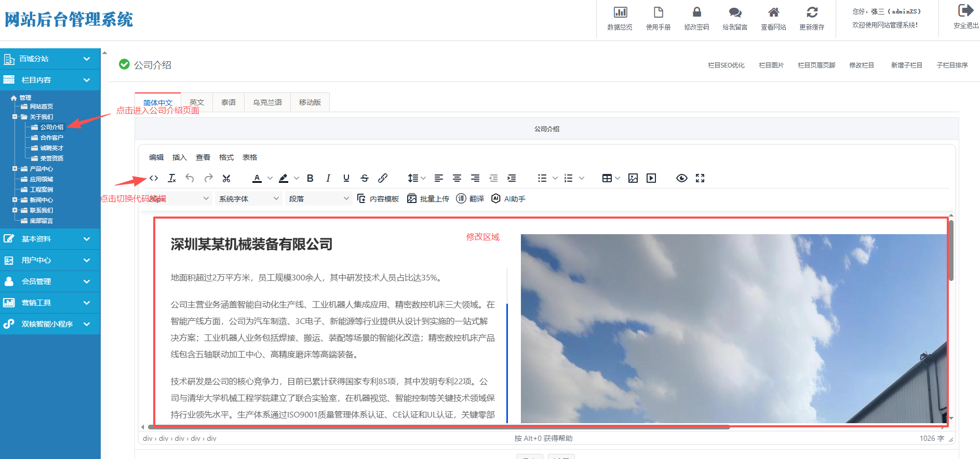This screenshot has height=459, width=980.
Task: Click the insert media video icon
Action: (x=651, y=178)
